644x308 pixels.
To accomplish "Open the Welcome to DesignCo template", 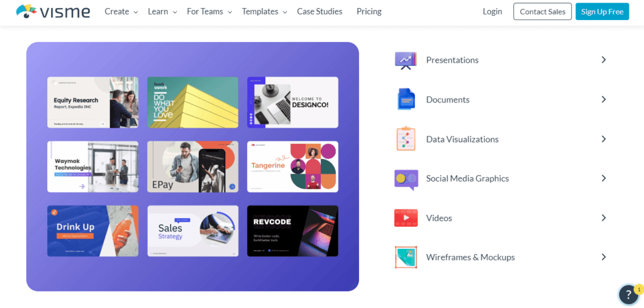I will 293,102.
